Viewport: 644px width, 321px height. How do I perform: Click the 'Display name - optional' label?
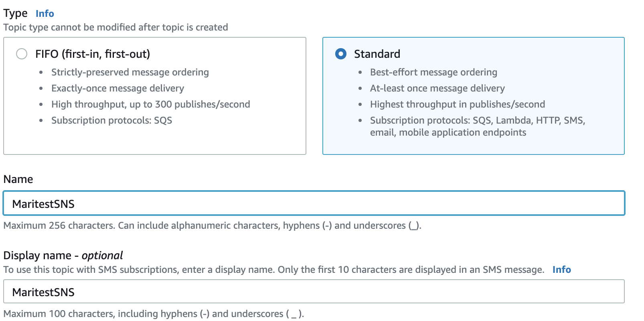63,256
